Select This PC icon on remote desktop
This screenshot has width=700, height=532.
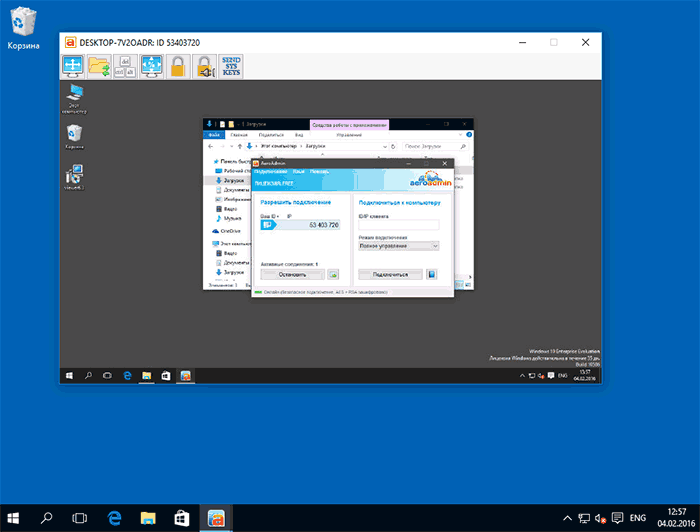click(x=74, y=99)
